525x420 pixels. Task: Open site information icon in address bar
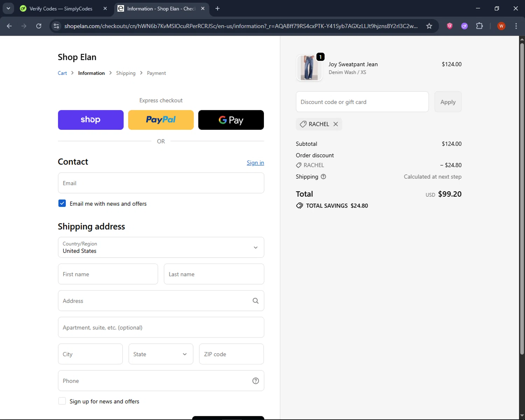coord(56,26)
